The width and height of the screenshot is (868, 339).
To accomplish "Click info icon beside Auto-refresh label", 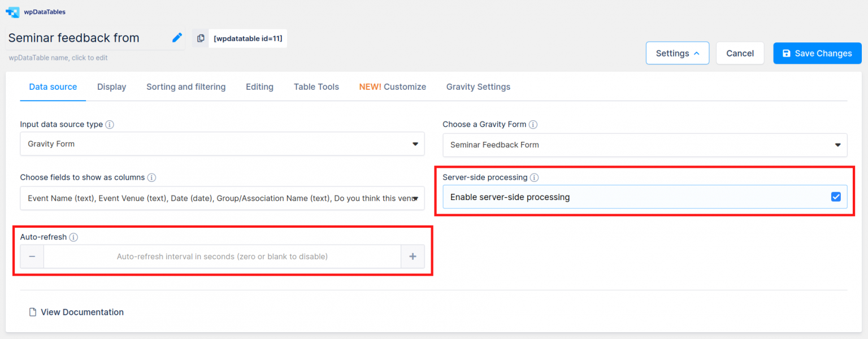I will pyautogui.click(x=73, y=237).
